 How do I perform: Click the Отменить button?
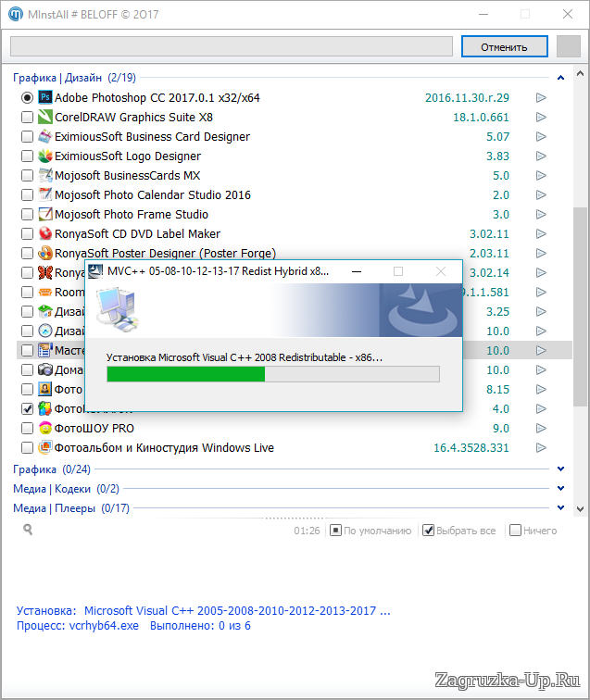504,46
